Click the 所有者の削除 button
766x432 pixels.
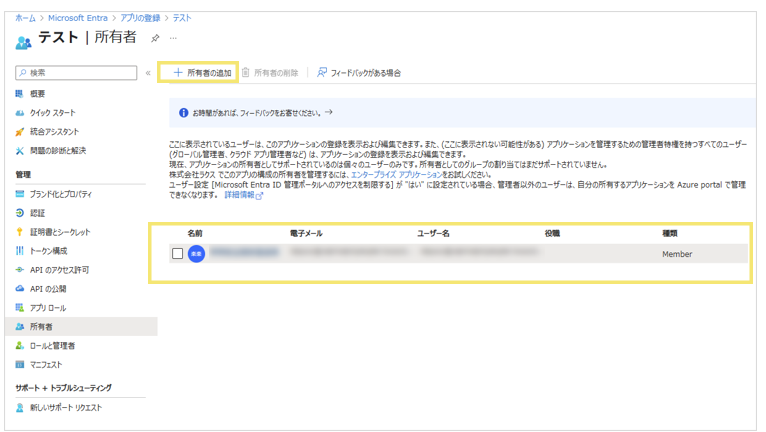[x=270, y=73]
